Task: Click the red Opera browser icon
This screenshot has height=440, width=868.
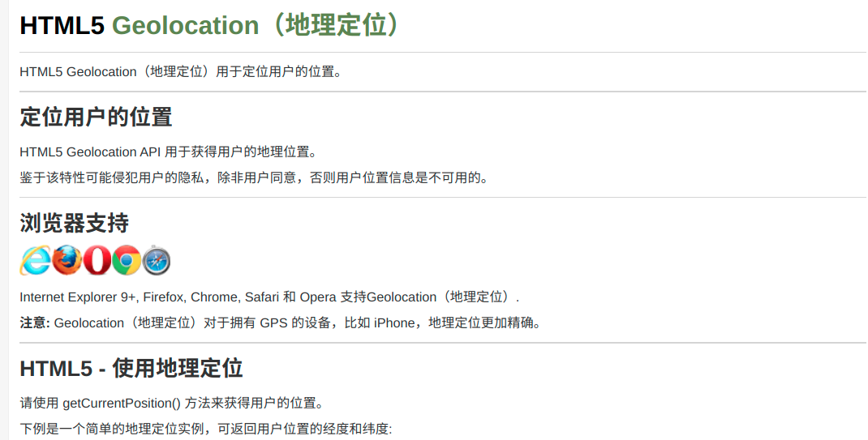Action: point(97,260)
